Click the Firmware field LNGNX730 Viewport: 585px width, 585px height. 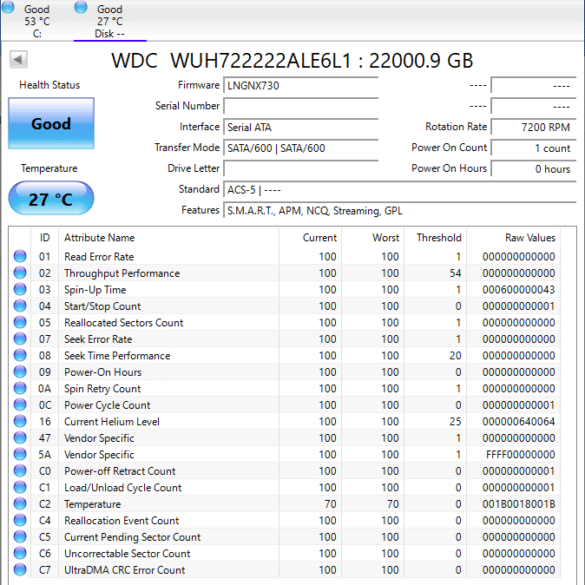click(x=301, y=85)
